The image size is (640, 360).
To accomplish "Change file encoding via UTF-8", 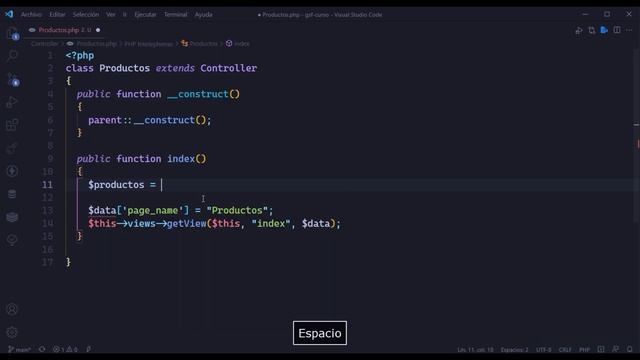I will [x=544, y=350].
